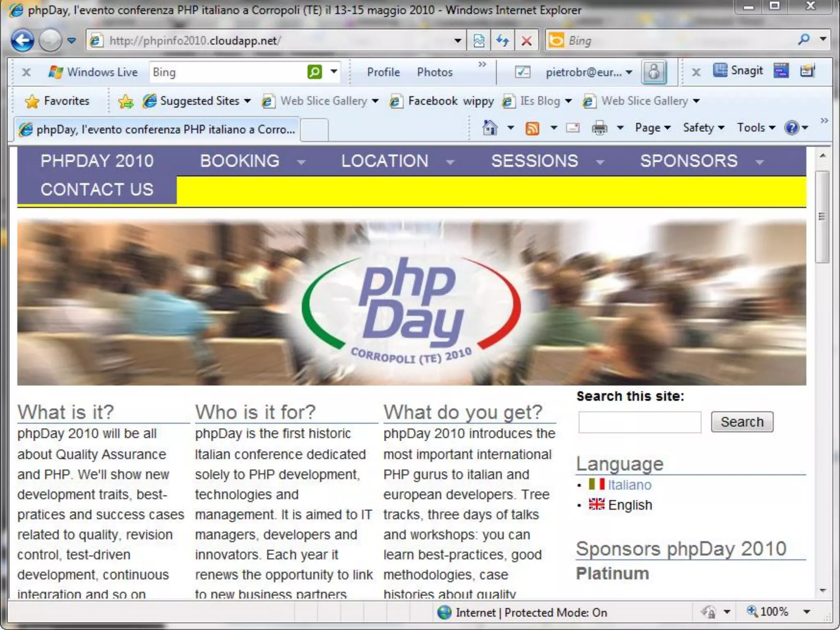The image size is (840, 630).
Task: Open the Safety dropdown menu
Action: (x=703, y=128)
